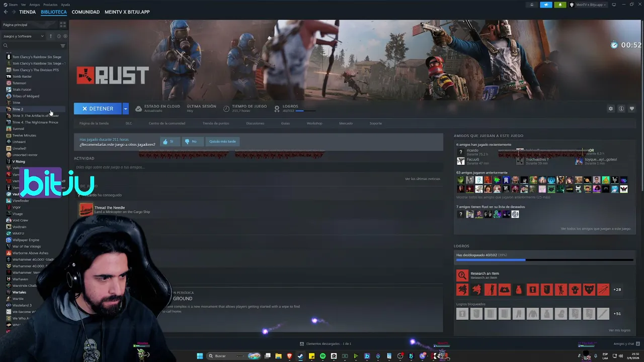
Task: Open Steam notifications bell
Action: click(560, 5)
